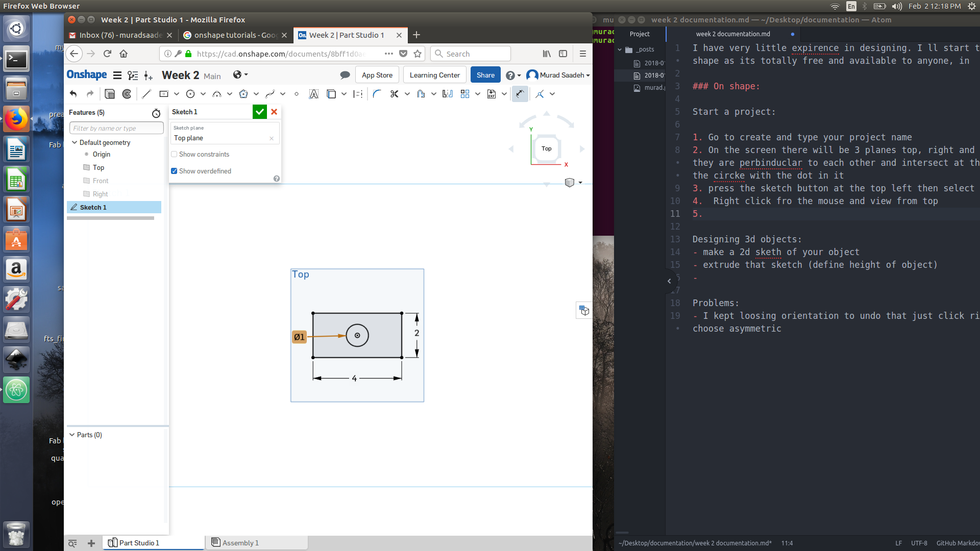Open Terminal from Ubuntu dock
This screenshot has height=551, width=980.
(x=16, y=59)
